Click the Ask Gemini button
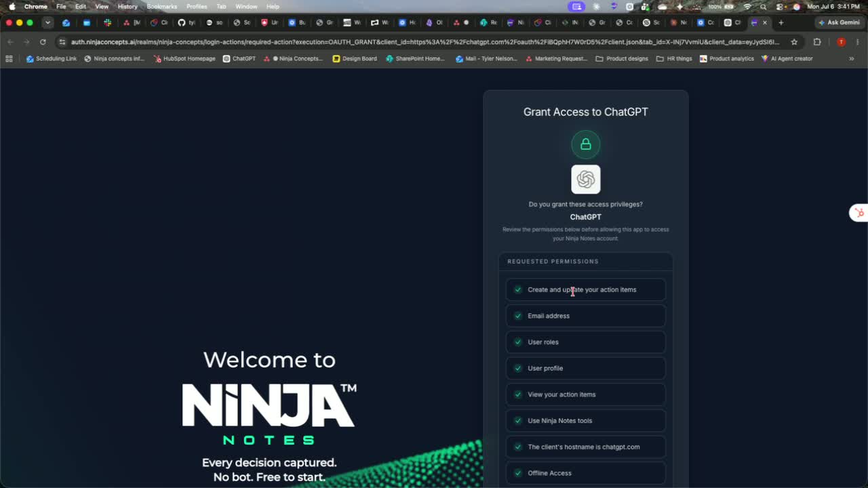Image resolution: width=868 pixels, height=488 pixels. (839, 22)
